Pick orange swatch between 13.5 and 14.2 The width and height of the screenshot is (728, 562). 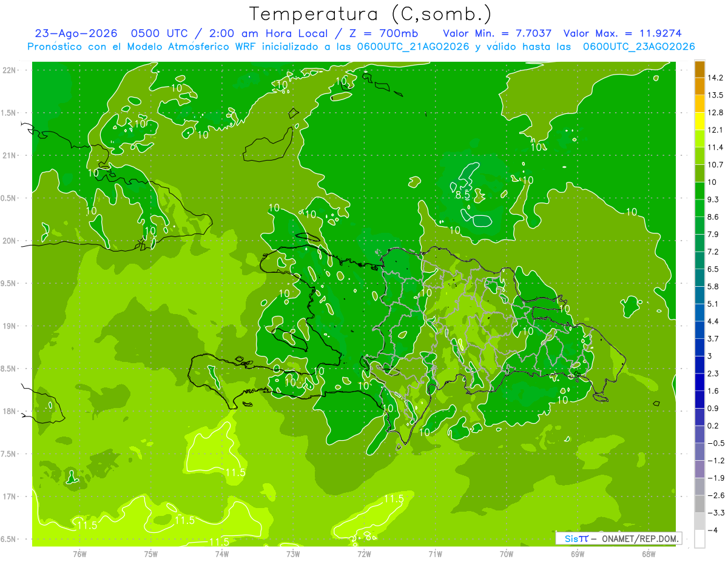[699, 86]
